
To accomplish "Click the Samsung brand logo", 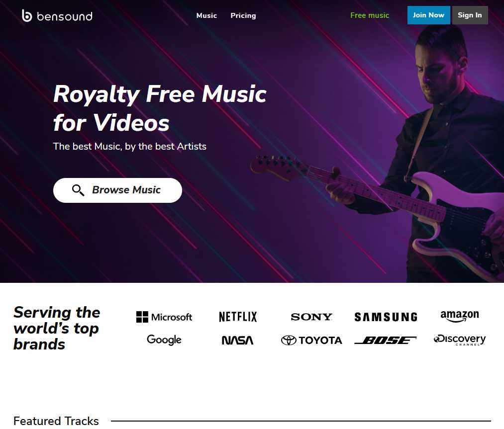I will (386, 317).
